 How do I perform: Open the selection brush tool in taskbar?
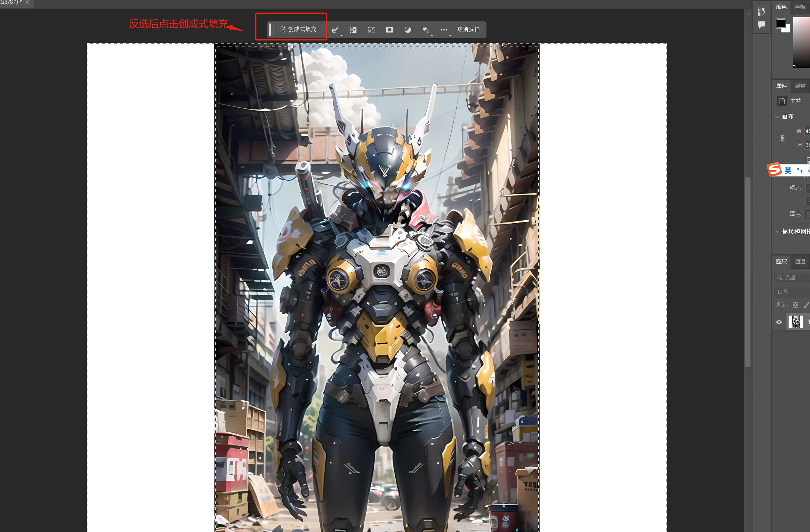[335, 30]
